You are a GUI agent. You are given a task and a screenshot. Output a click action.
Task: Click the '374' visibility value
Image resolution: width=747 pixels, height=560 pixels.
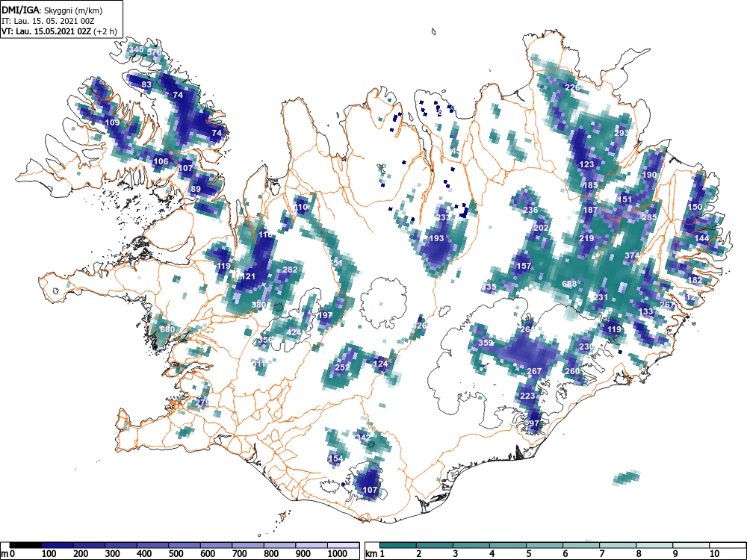click(x=632, y=255)
